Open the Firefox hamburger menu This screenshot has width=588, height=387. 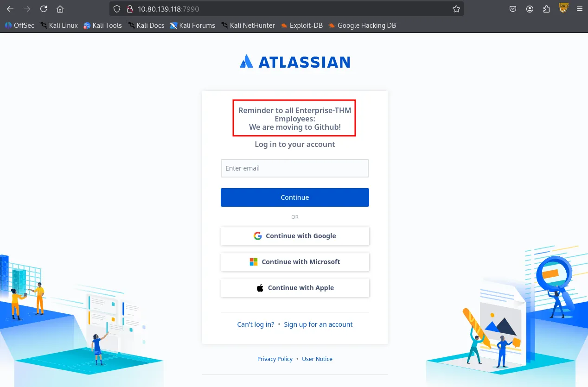[x=579, y=9]
